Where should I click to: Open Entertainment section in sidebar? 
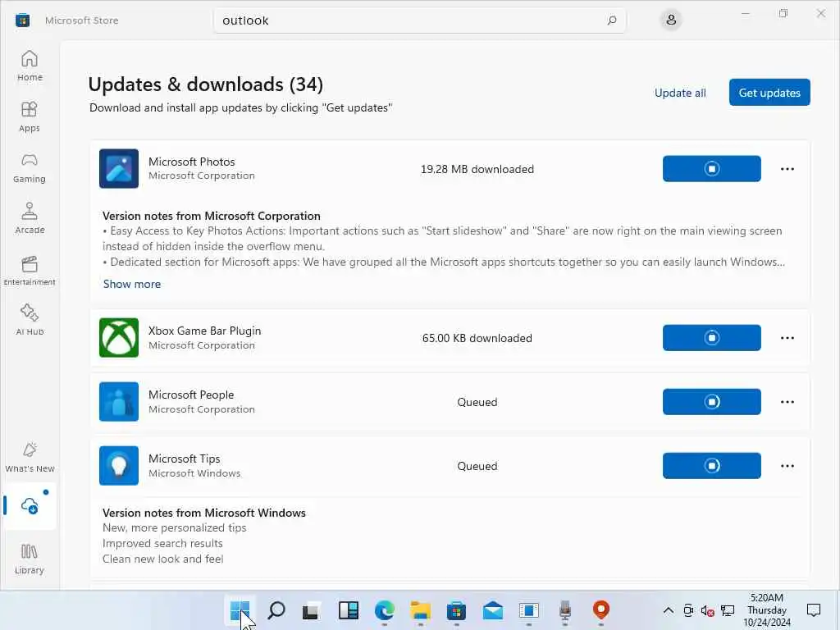(30, 269)
